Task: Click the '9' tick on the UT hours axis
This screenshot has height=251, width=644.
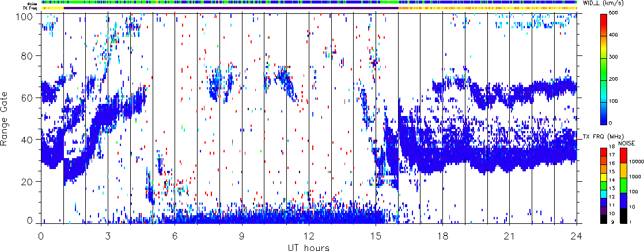Action: coord(242,236)
